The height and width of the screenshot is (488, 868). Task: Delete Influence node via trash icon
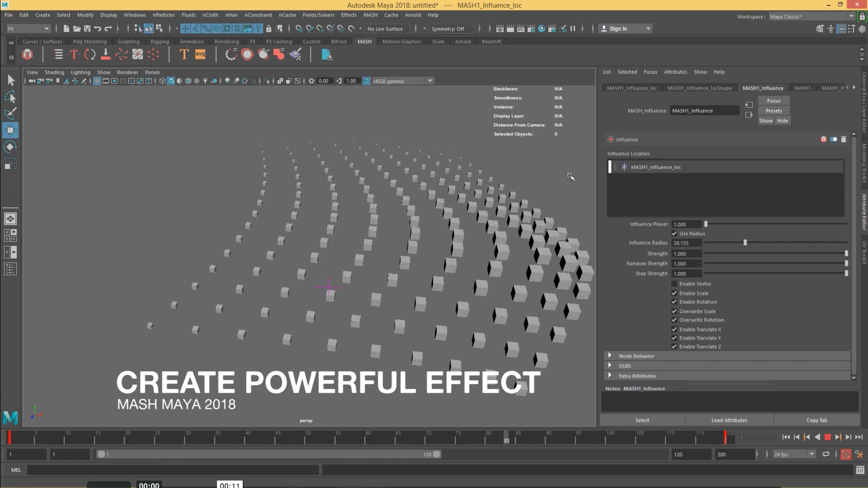pyautogui.click(x=844, y=139)
